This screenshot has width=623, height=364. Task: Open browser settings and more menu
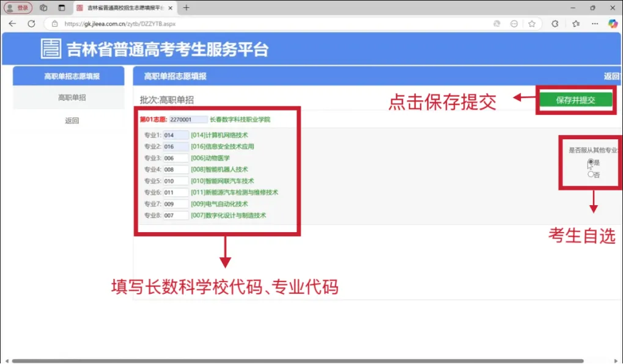pos(595,24)
